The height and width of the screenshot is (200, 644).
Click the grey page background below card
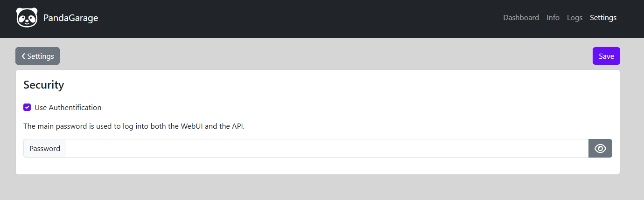pos(322,187)
